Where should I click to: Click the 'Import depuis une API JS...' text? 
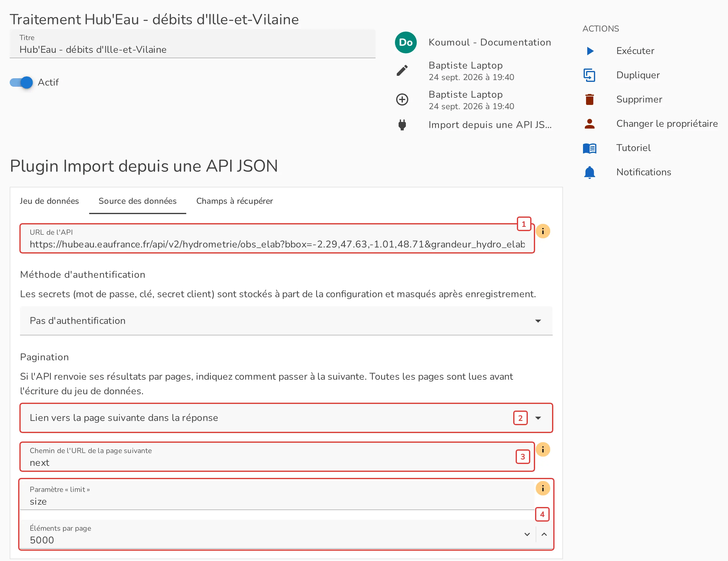coord(490,125)
